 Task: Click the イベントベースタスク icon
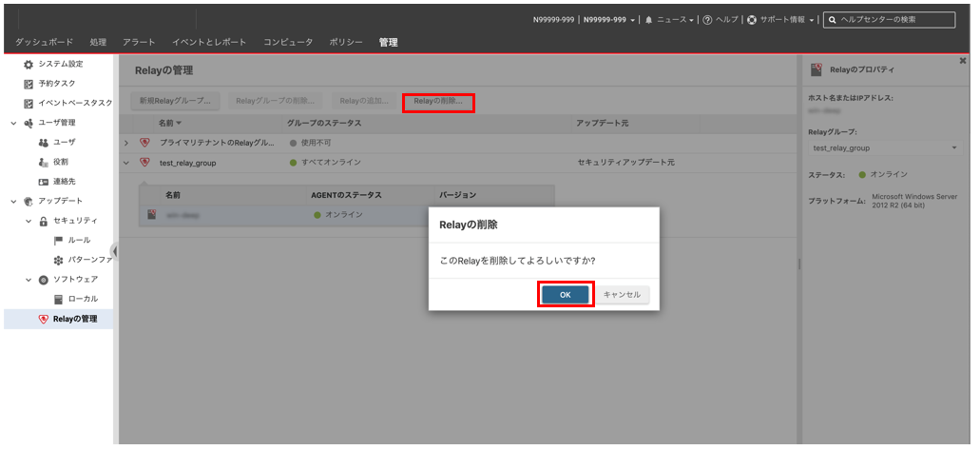coord(29,104)
